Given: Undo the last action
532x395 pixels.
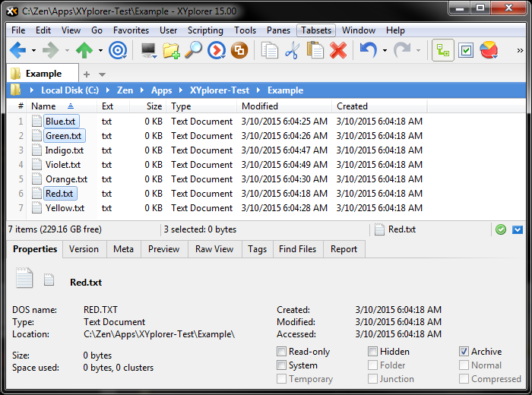Looking at the screenshot, I should (x=368, y=51).
